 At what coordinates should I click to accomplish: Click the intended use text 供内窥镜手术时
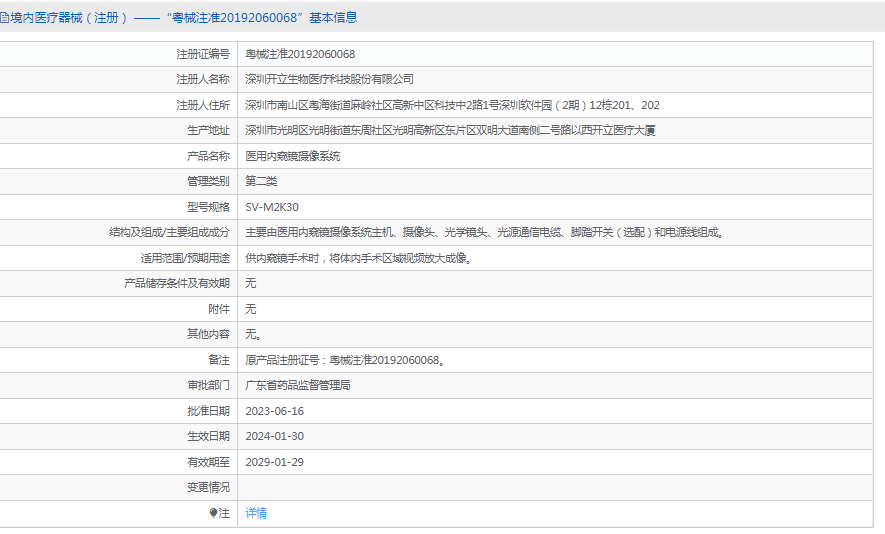click(x=358, y=258)
